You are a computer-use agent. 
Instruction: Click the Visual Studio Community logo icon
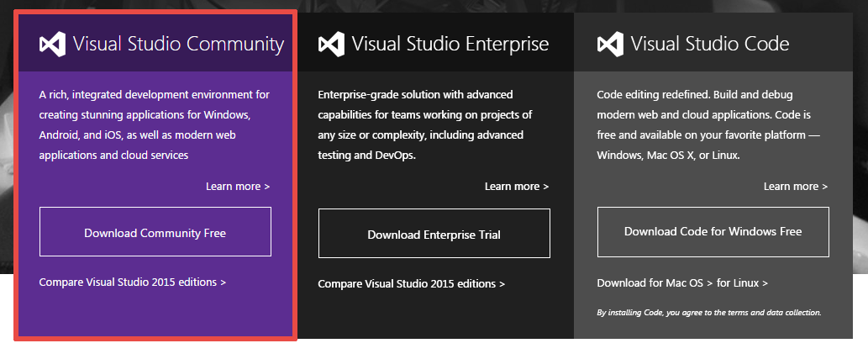click(x=53, y=45)
